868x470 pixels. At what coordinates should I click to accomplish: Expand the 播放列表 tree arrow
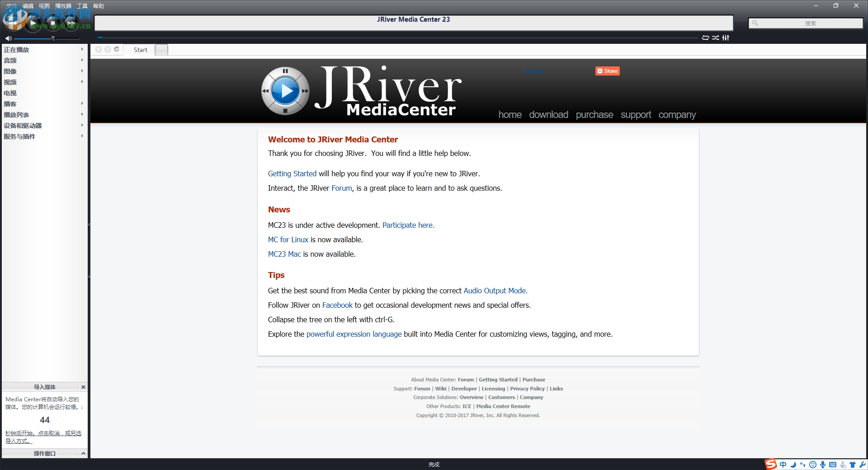pos(82,114)
